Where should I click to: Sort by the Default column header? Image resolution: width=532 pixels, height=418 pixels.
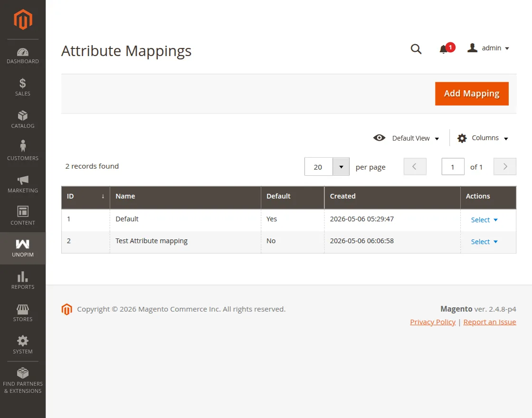pos(293,197)
